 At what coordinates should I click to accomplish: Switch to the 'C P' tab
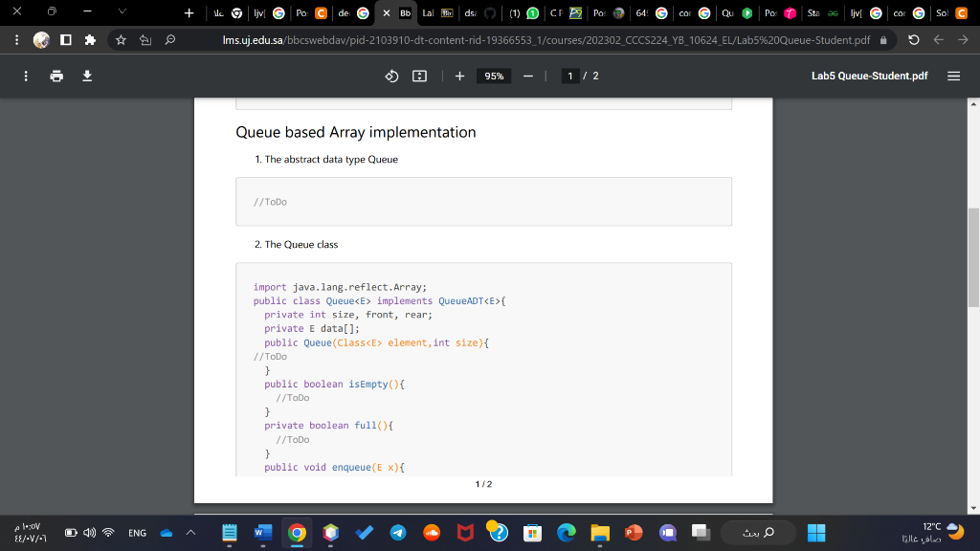point(567,12)
